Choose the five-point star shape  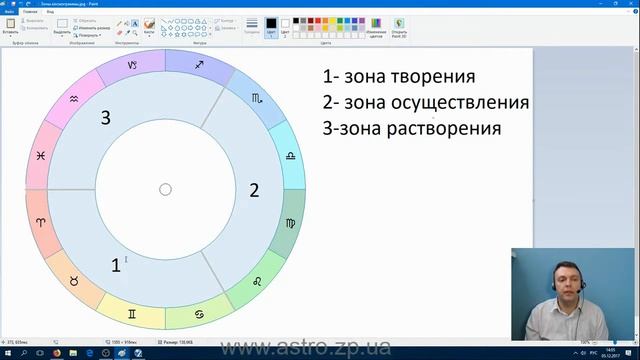click(177, 34)
